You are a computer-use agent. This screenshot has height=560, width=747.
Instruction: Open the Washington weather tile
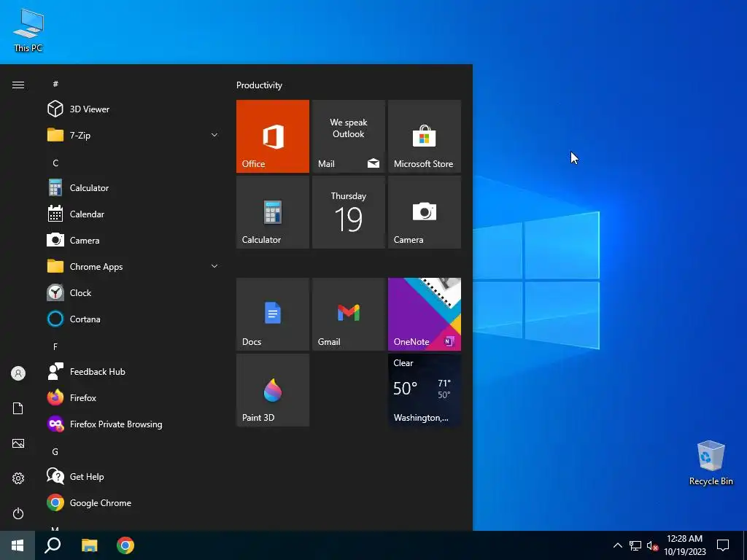[x=425, y=390]
